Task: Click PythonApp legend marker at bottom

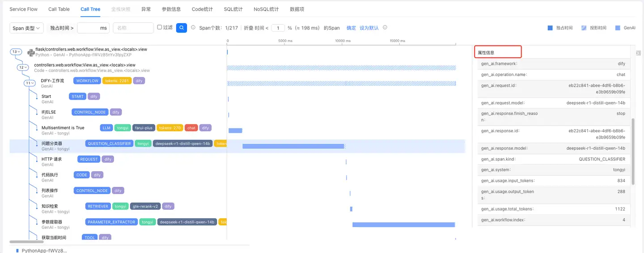Action: pos(17,251)
